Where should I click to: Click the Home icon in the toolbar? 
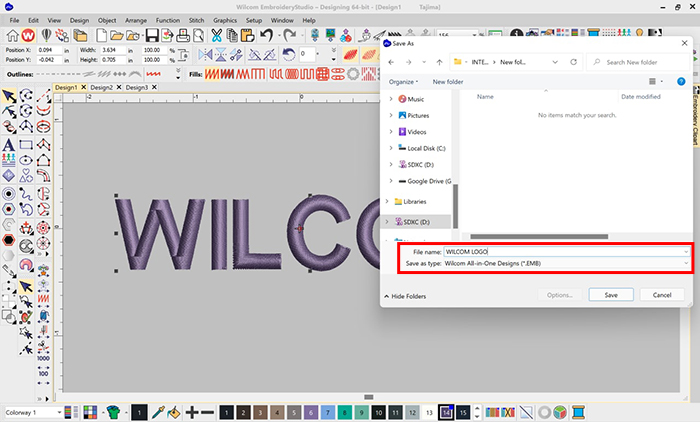[x=12, y=35]
